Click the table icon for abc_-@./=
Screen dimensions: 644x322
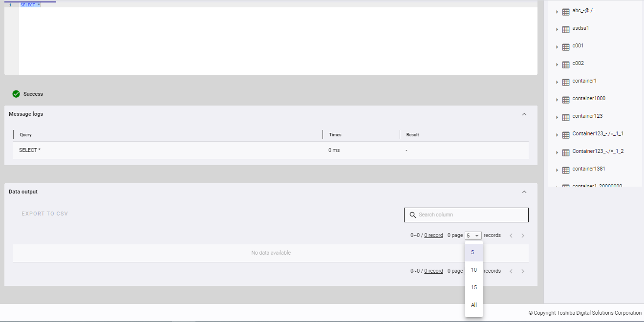(x=566, y=12)
